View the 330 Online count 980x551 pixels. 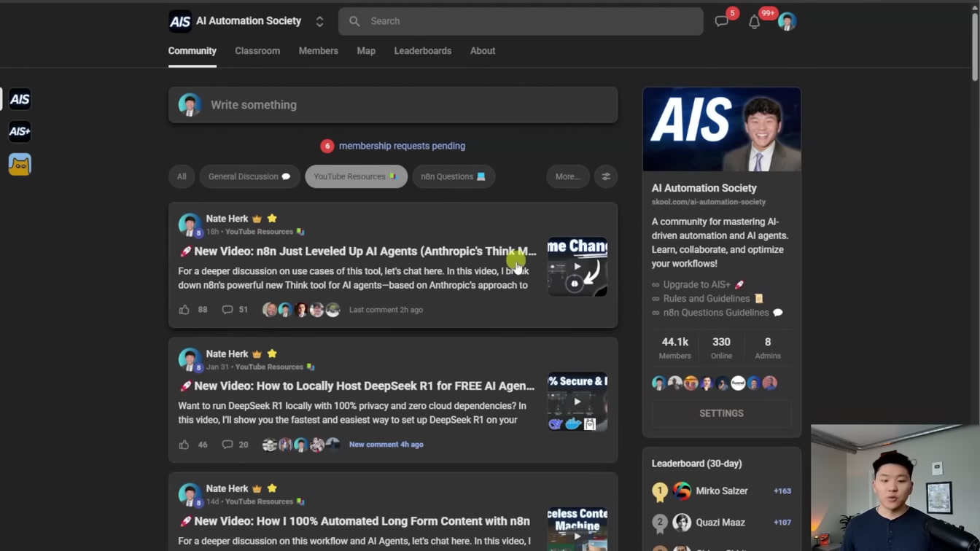click(x=721, y=348)
